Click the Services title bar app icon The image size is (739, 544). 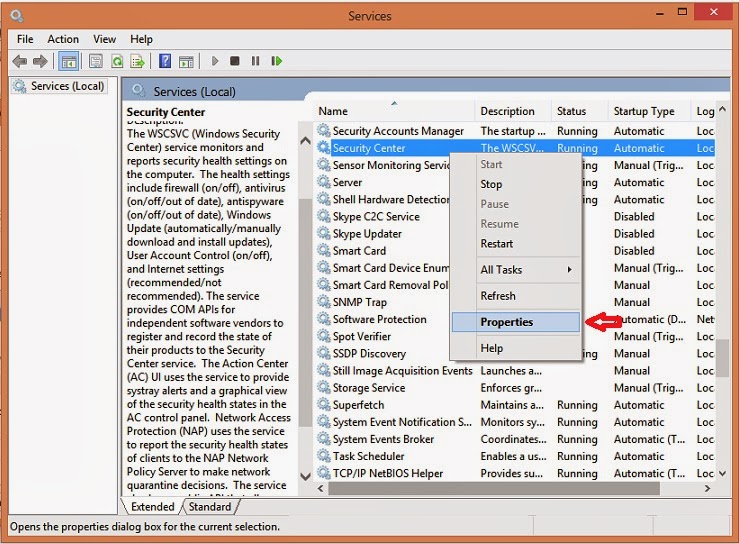pyautogui.click(x=17, y=16)
